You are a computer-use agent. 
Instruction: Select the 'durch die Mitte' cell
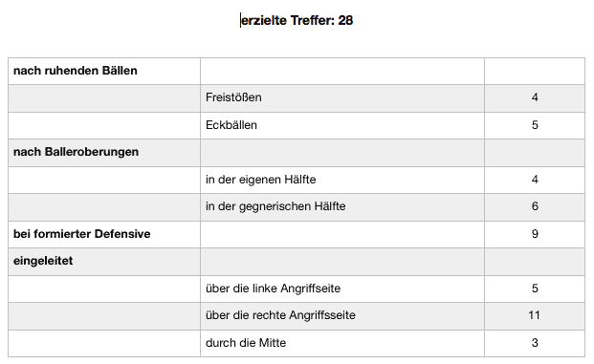pos(342,343)
